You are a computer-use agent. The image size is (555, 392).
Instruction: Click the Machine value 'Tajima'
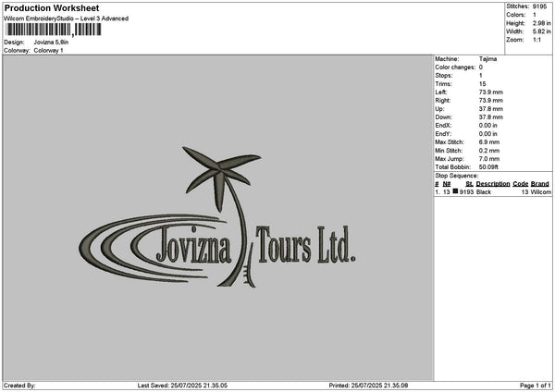coord(487,59)
